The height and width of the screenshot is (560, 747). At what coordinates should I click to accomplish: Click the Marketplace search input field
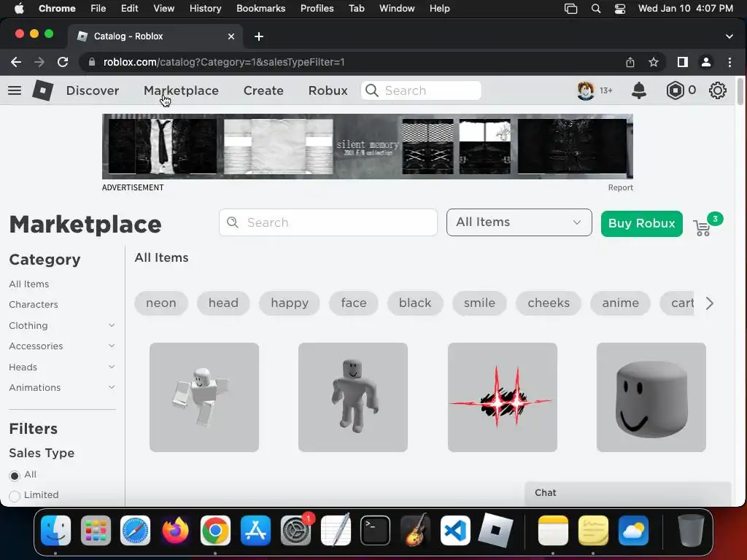328,222
